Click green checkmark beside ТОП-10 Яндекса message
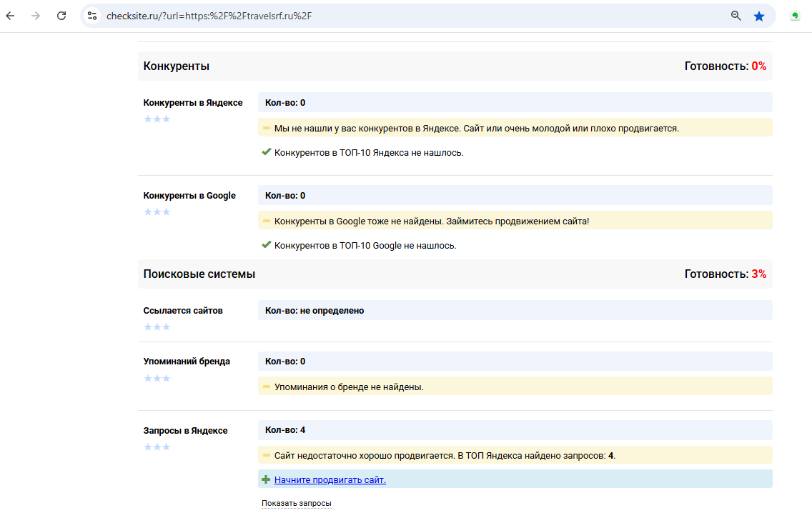Viewport: 812px width, 518px height. click(266, 152)
